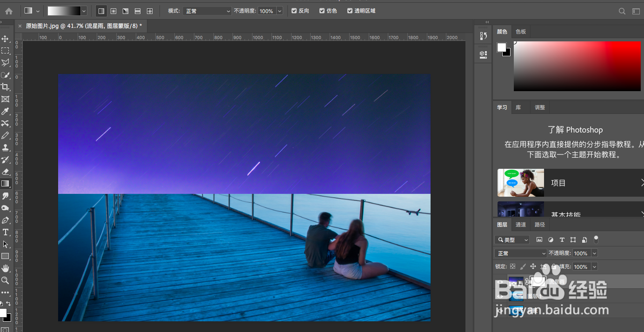This screenshot has height=332, width=644.
Task: Choose the Reflected Gradient style button
Action: pyautogui.click(x=138, y=11)
